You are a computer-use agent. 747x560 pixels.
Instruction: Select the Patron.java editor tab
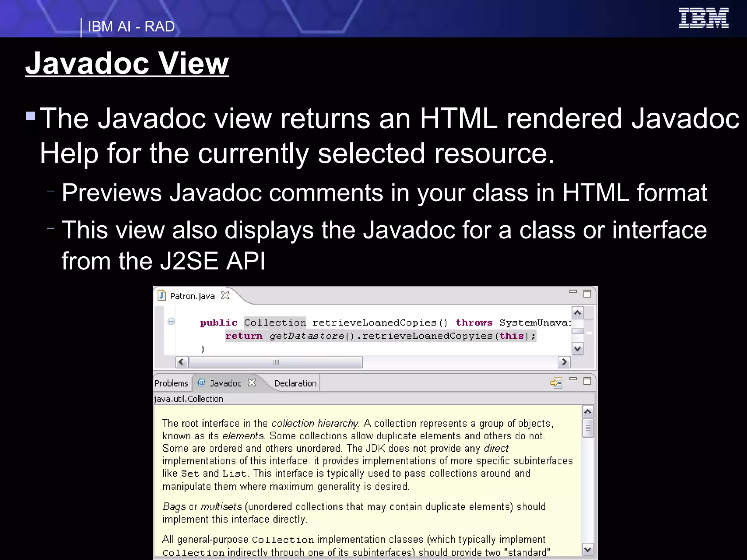192,296
